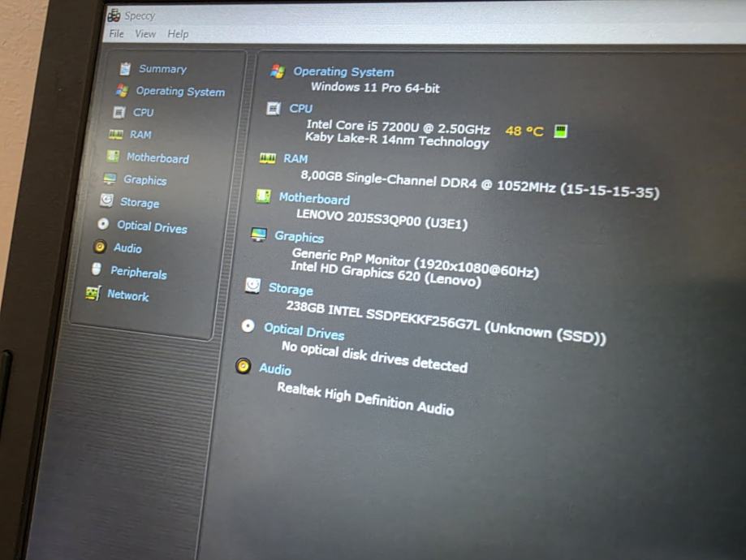The height and width of the screenshot is (560, 746).
Task: Open Motherboard section in sidebar
Action: tap(157, 158)
